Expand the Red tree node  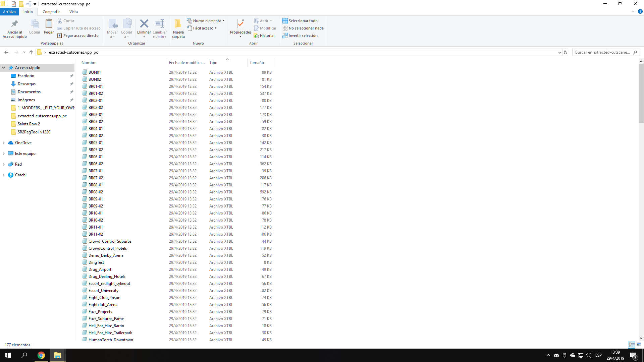click(4, 164)
